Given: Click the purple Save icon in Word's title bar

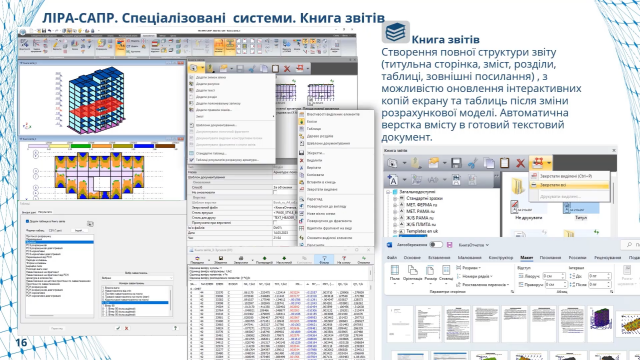Looking at the screenshot, I should (449, 245).
